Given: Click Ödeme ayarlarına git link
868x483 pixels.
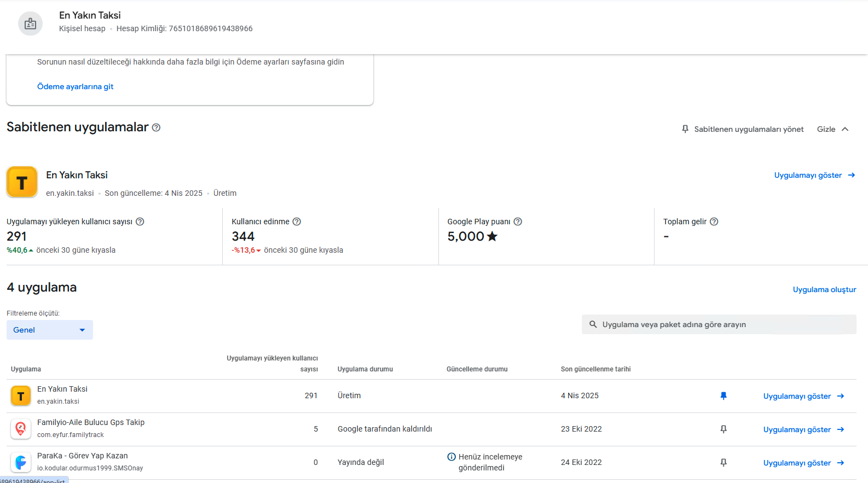Looking at the screenshot, I should tap(76, 86).
